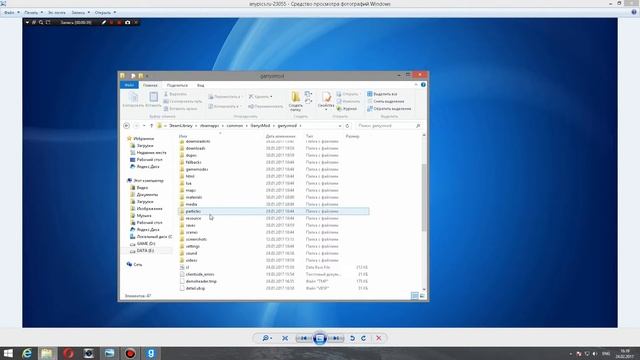Select Избранное in the navigation pane
The height and width of the screenshot is (360, 640).
140,139
